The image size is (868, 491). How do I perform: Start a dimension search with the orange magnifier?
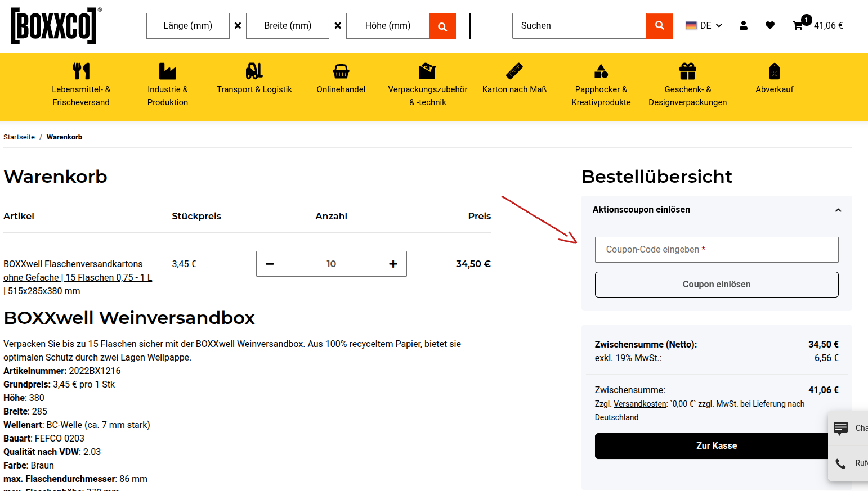pyautogui.click(x=442, y=25)
